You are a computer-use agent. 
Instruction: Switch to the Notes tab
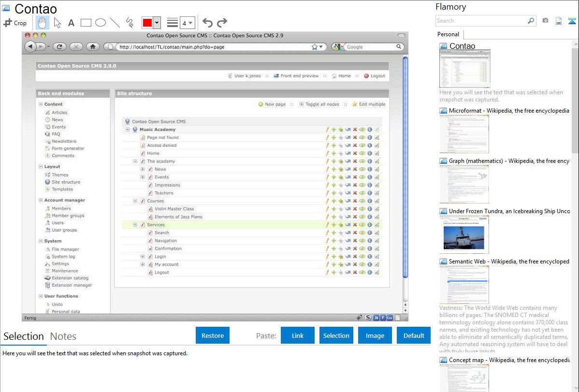pos(63,336)
